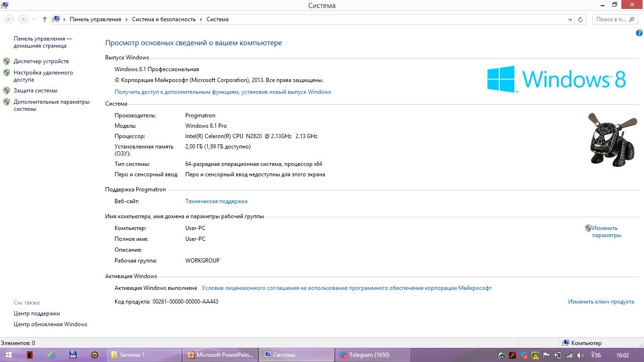The image size is (644, 362).
Task: Go up one level with the Up arrow
Action: [x=45, y=19]
